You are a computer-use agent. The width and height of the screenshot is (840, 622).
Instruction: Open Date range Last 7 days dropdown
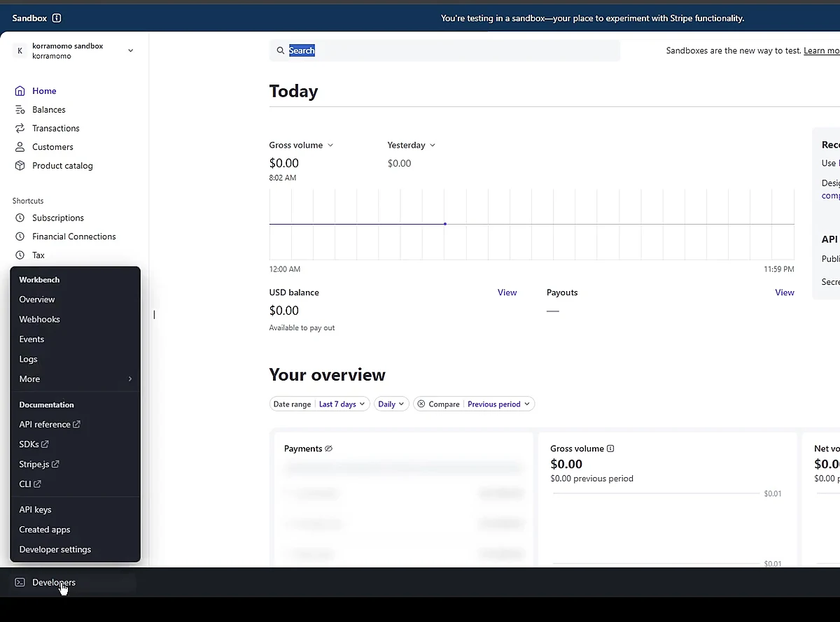(320, 404)
